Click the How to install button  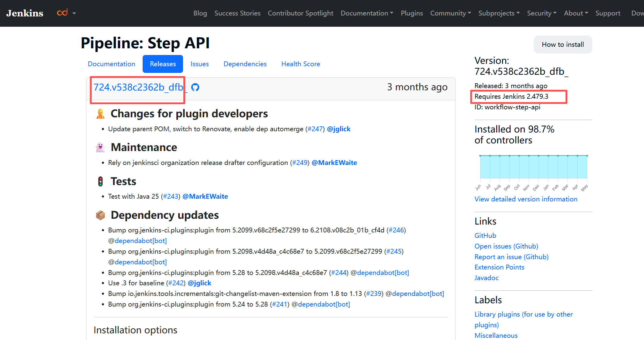click(563, 45)
